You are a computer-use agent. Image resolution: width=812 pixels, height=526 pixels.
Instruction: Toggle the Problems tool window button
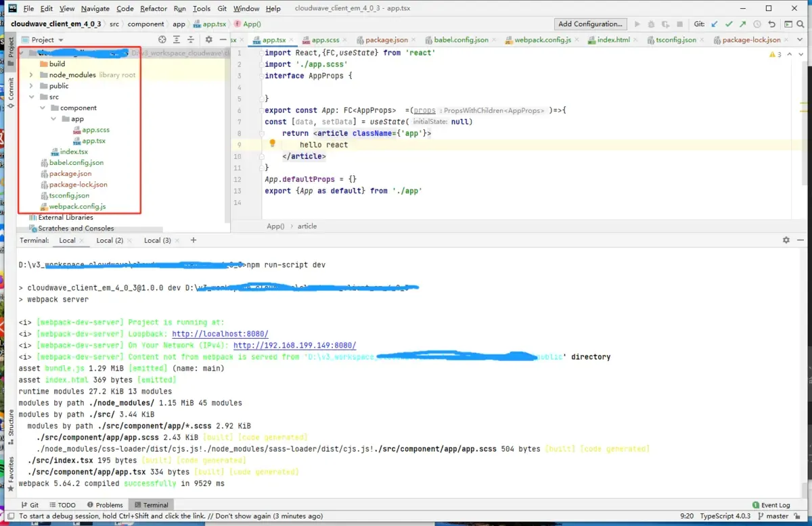105,505
